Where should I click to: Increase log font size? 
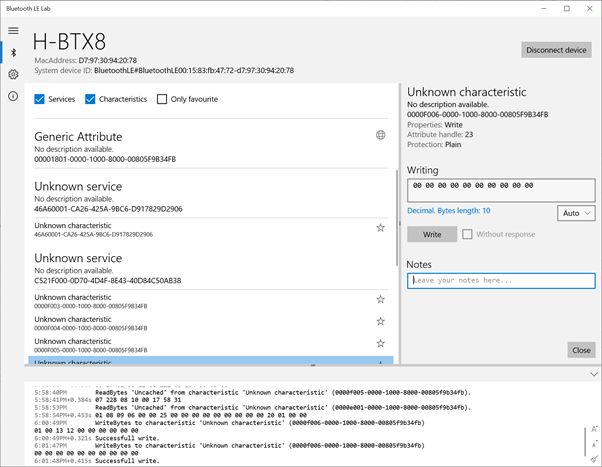tap(594, 429)
